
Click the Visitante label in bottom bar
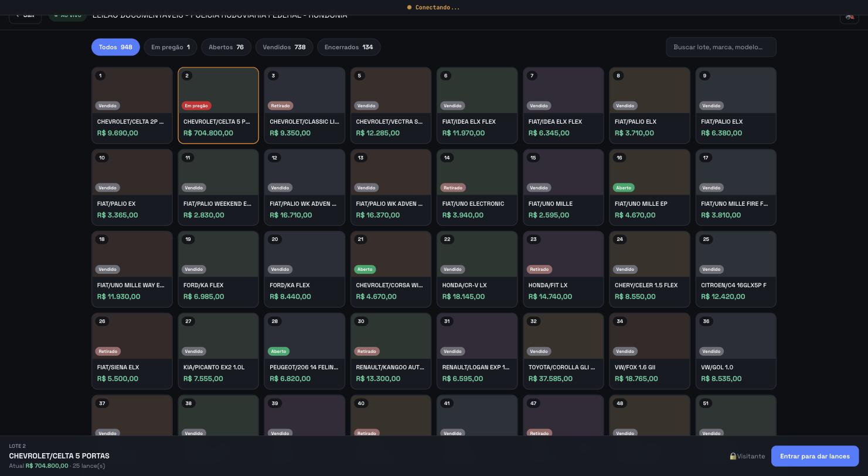click(751, 456)
